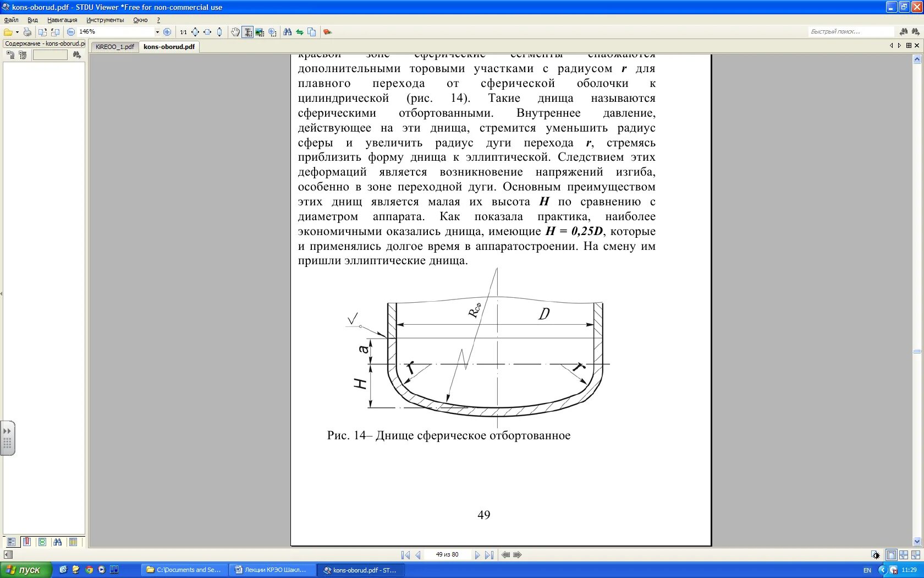Open the Инструменты menu
The image size is (924, 578).
coord(105,20)
